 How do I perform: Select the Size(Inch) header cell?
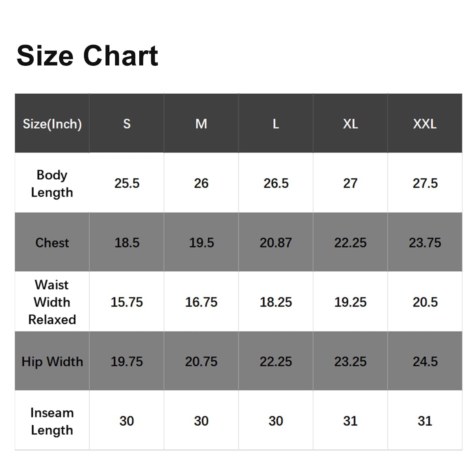coord(52,123)
